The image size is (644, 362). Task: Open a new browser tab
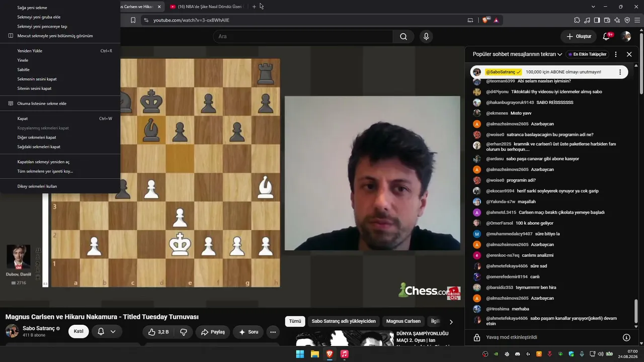pos(254,7)
